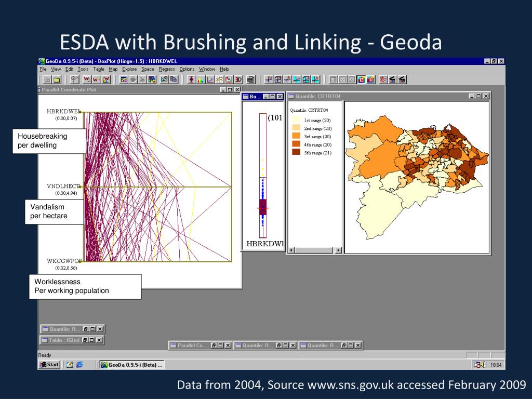Open the conditional plot grid toolbar icon

pos(229,79)
